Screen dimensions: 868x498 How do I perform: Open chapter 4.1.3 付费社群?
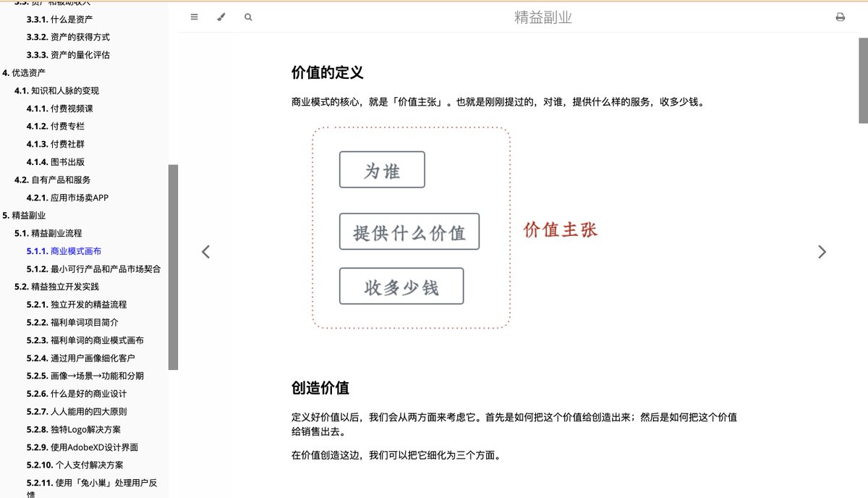(55, 144)
